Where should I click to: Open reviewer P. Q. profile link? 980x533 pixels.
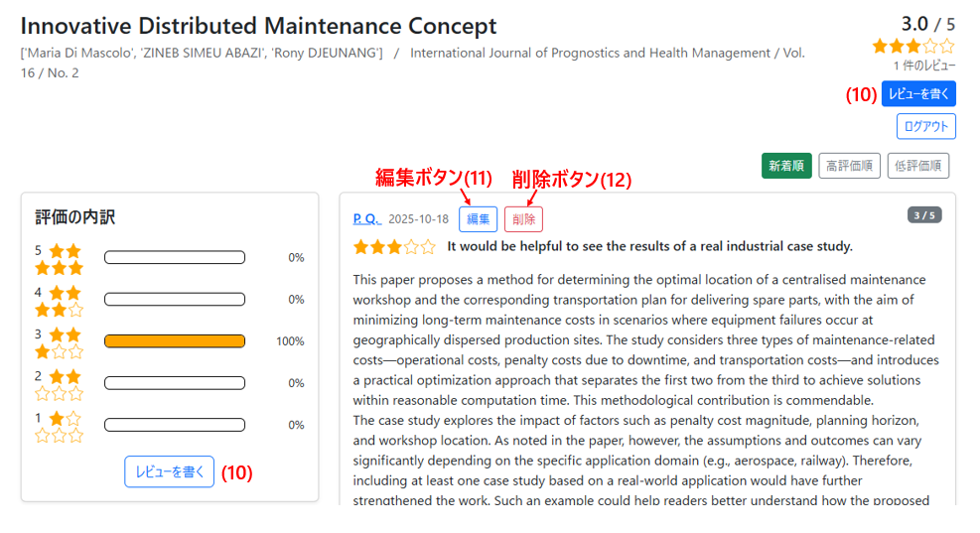click(366, 218)
